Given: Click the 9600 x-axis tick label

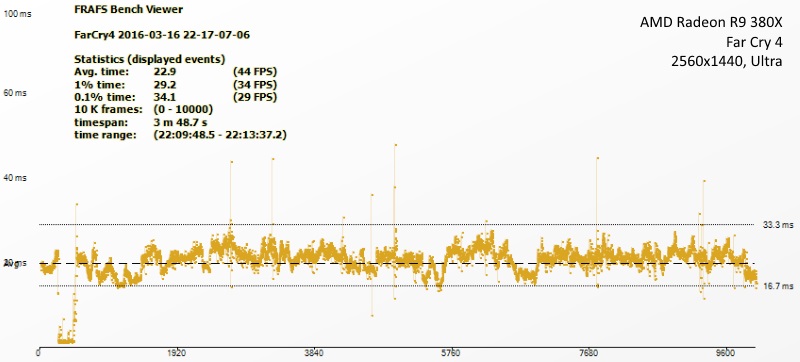Looking at the screenshot, I should pyautogui.click(x=726, y=353).
